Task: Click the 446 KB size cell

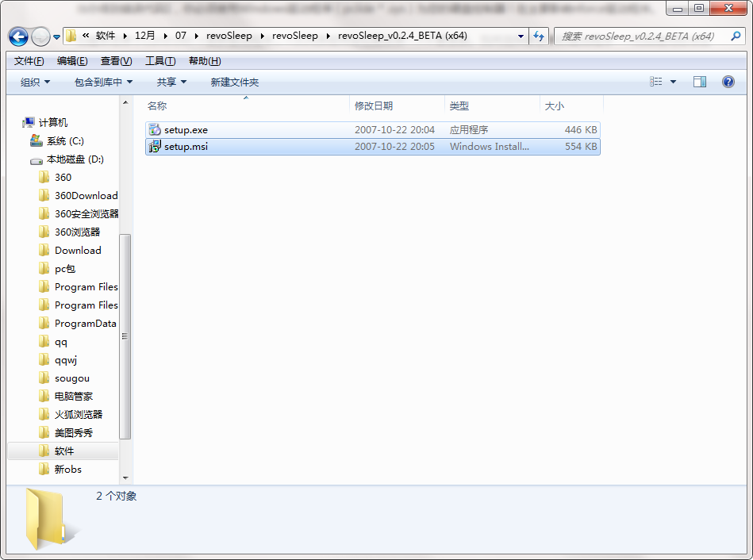Action: tap(581, 129)
